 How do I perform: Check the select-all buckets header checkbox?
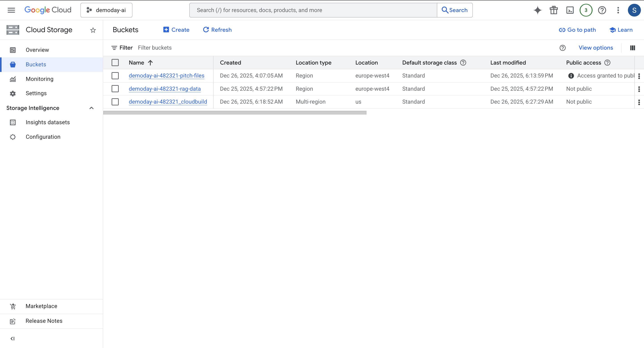pyautogui.click(x=115, y=63)
